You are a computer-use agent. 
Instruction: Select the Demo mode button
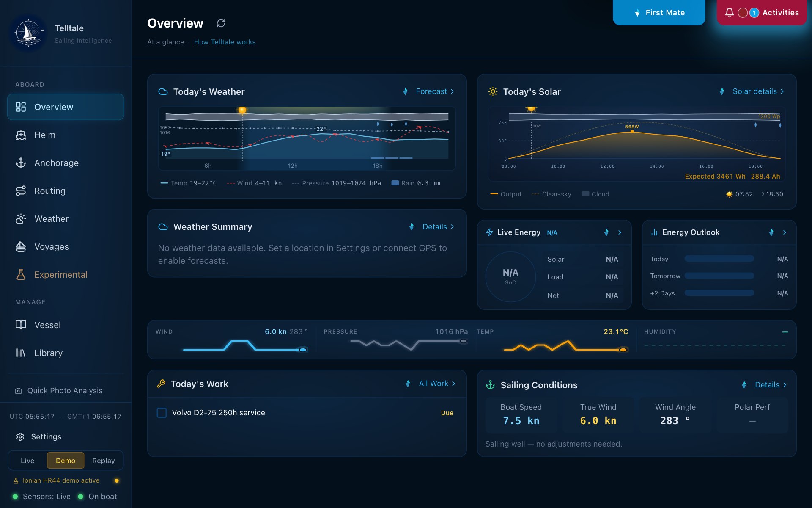point(66,461)
